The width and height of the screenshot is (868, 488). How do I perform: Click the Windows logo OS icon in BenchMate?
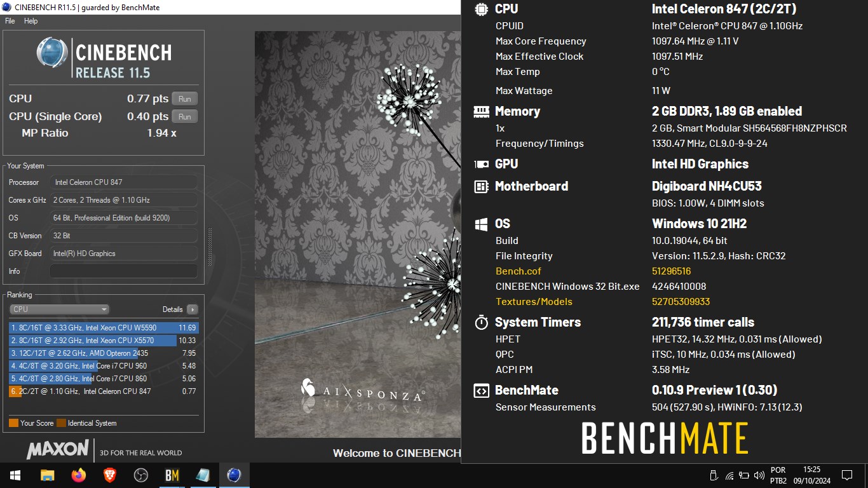click(x=482, y=224)
